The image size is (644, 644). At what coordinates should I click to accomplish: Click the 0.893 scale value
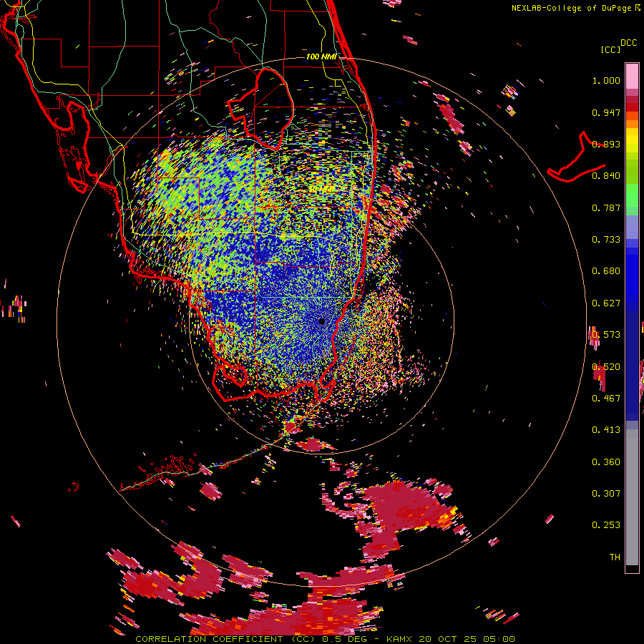(x=606, y=144)
